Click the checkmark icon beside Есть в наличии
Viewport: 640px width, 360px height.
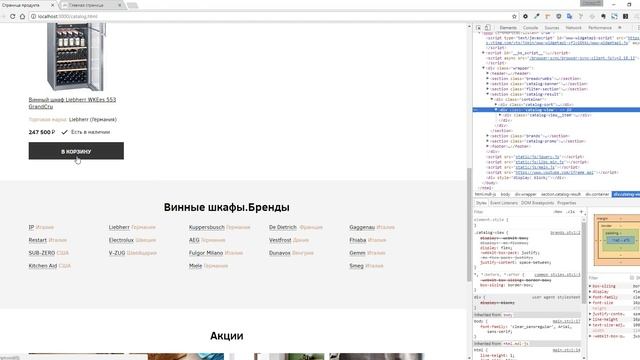[x=64, y=132]
